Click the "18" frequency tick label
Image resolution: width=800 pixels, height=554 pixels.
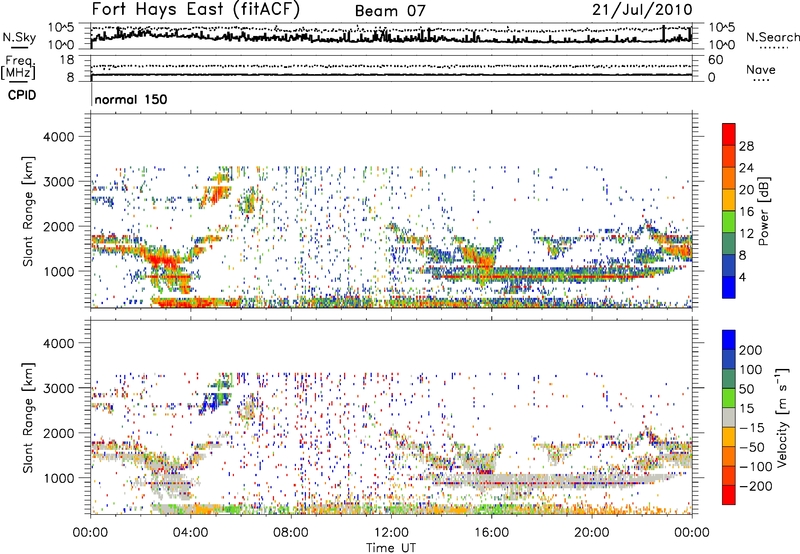click(x=67, y=60)
